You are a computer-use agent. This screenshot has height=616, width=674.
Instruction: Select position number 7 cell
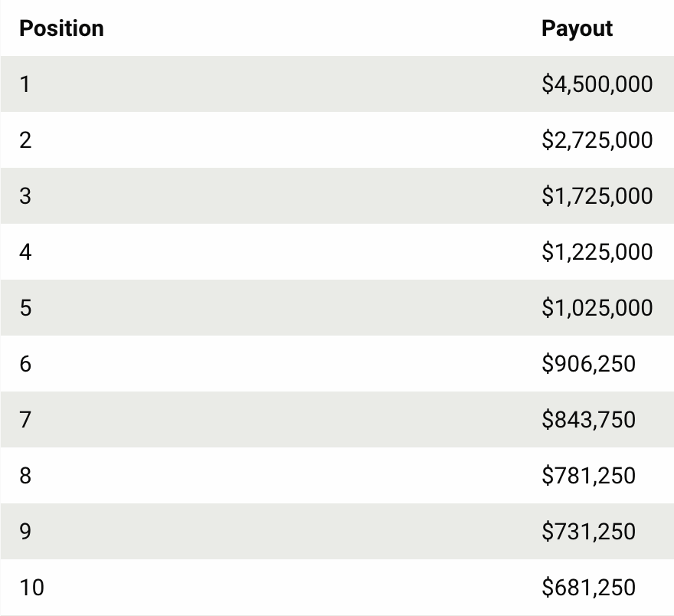coord(25,420)
